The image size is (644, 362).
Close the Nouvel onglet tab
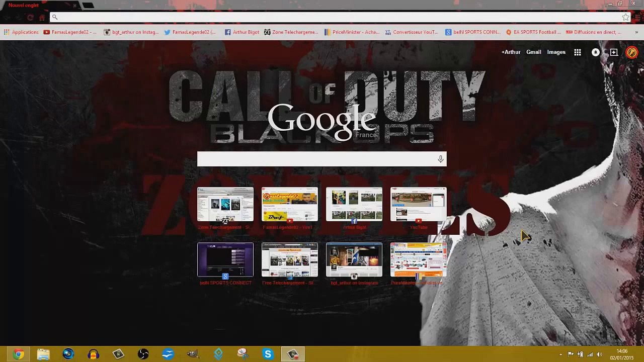[x=75, y=6]
